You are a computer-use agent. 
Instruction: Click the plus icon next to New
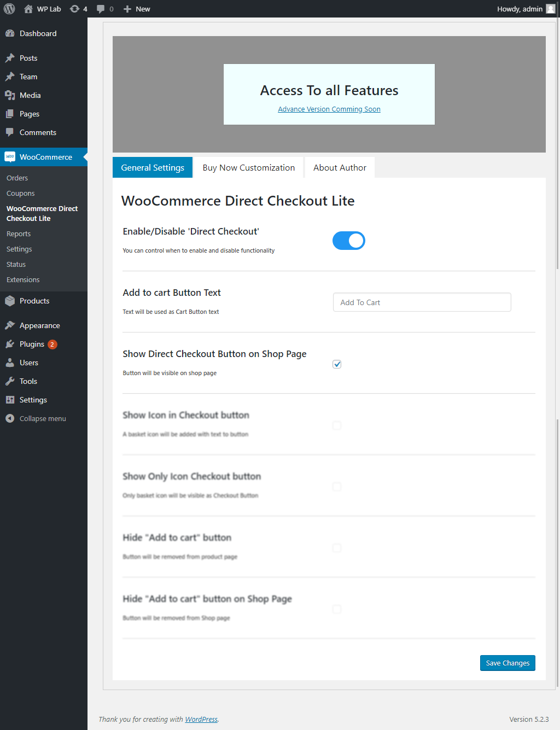[x=127, y=9]
